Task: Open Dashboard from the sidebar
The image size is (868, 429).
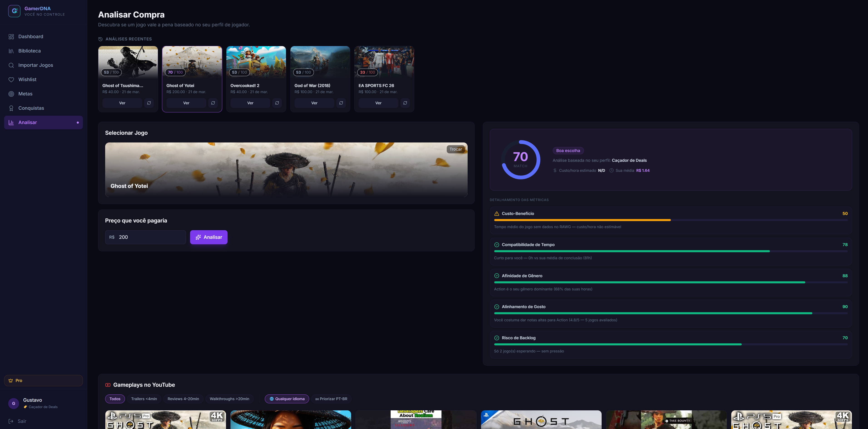Action: pos(43,36)
